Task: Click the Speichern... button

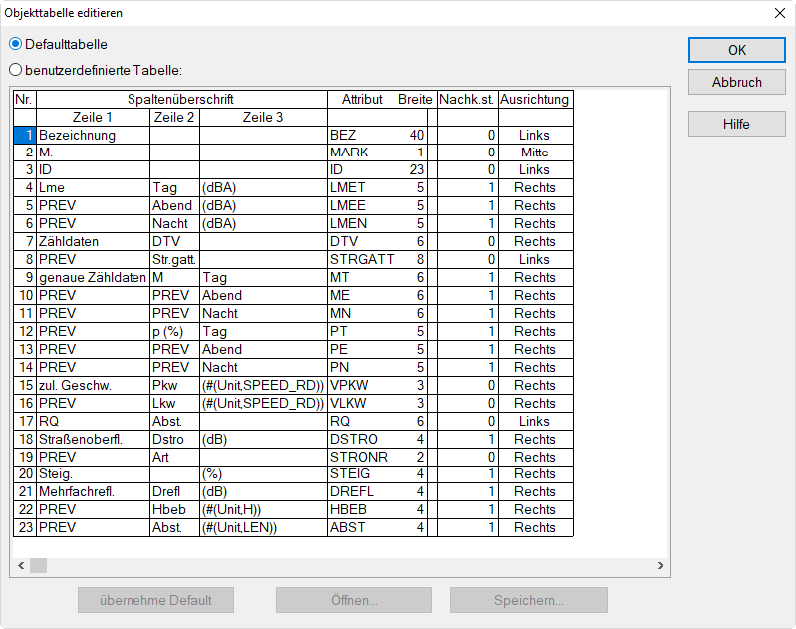Action: tap(528, 600)
